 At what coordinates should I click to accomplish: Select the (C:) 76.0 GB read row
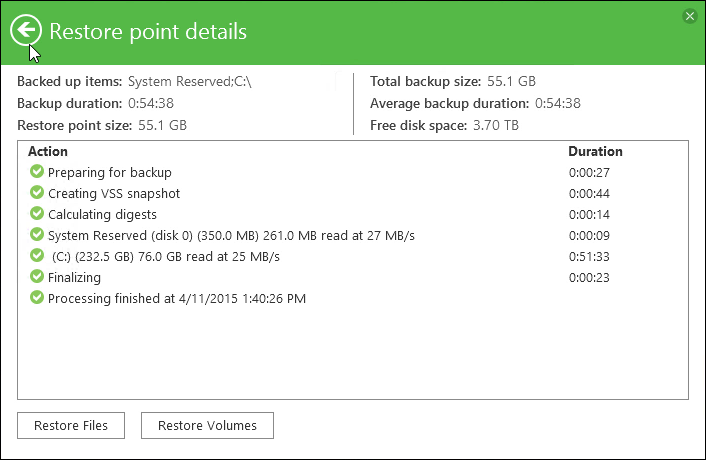tap(353, 257)
